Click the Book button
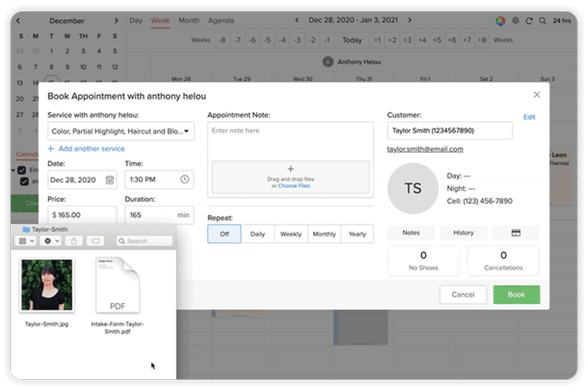588x391 pixels. 516,294
